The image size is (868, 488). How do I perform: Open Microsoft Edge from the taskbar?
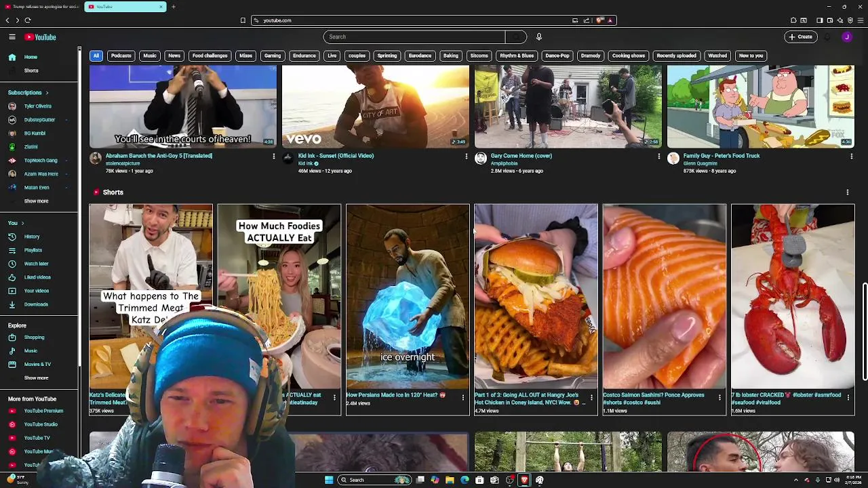465,480
